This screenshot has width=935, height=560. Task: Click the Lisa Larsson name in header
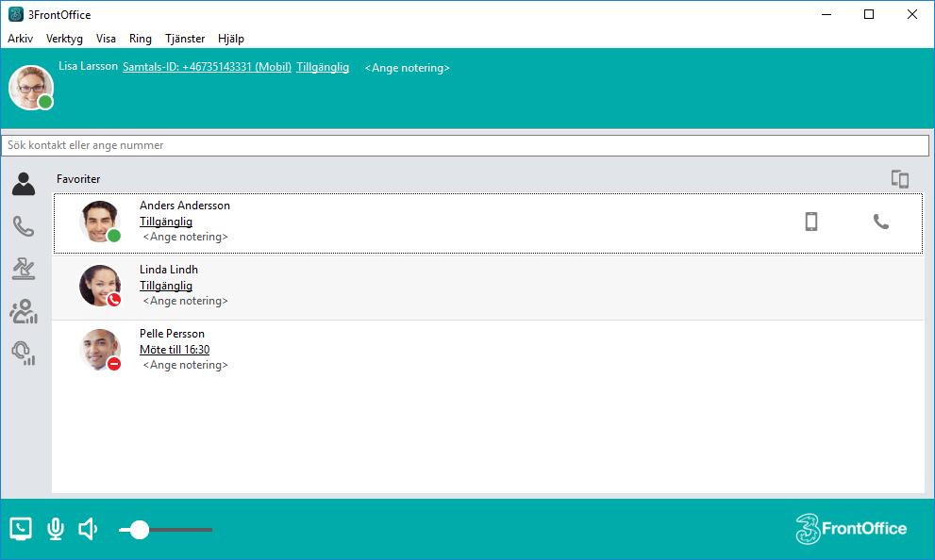[89, 66]
